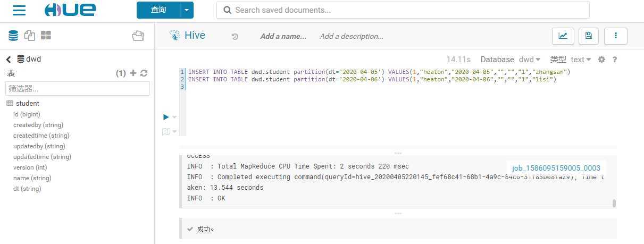The image size is (644, 244).
Task: Select the dwd database label
Action: click(34, 59)
